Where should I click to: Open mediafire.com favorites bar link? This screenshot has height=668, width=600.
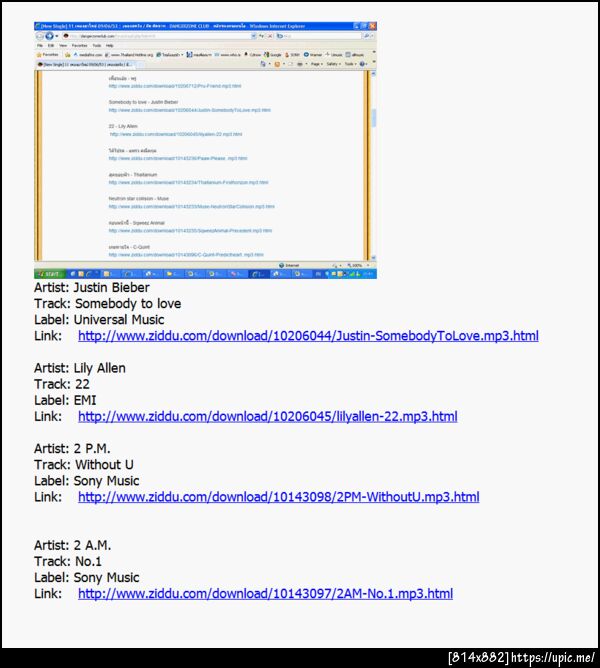(x=87, y=55)
